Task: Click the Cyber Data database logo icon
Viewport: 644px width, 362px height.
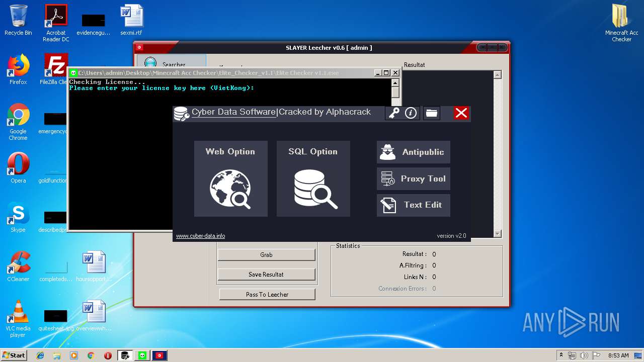Action: [182, 114]
